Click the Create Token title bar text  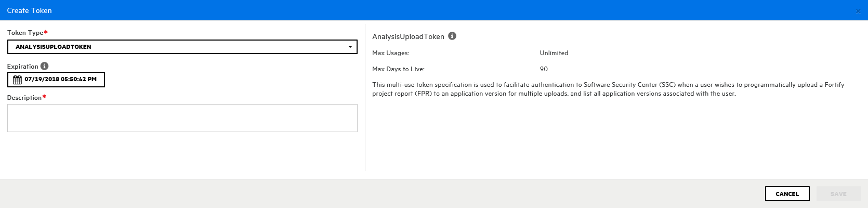click(x=30, y=10)
